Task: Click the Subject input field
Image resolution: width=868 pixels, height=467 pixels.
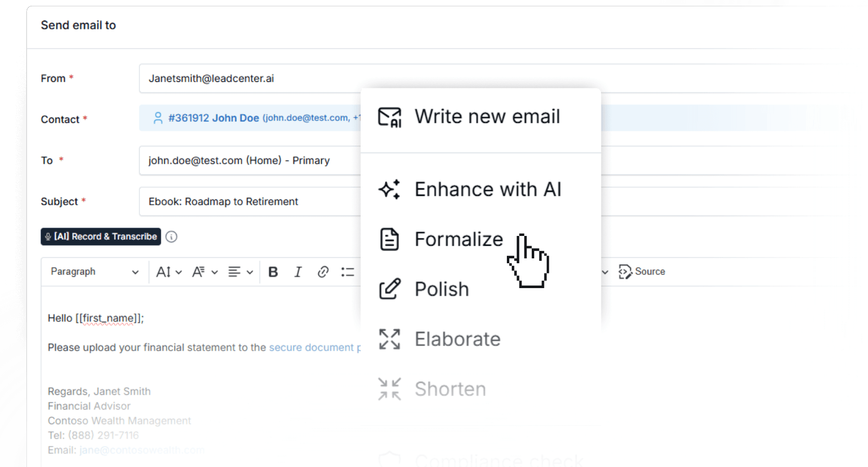Action: coord(250,202)
